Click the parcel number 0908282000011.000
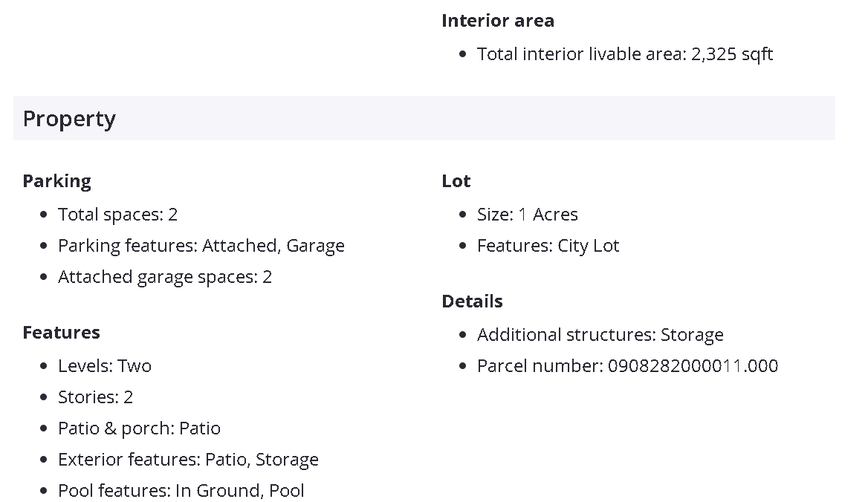868x502 pixels. click(693, 366)
